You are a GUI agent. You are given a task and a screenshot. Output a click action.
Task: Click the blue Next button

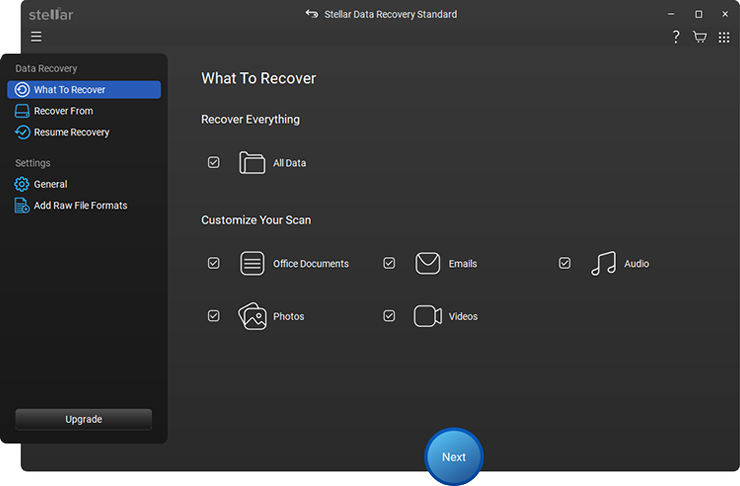click(454, 457)
